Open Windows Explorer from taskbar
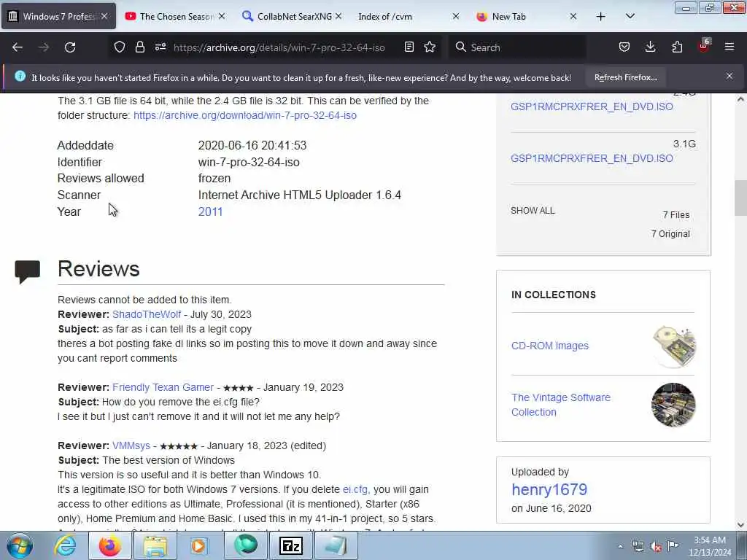This screenshot has width=747, height=560. pos(155,545)
